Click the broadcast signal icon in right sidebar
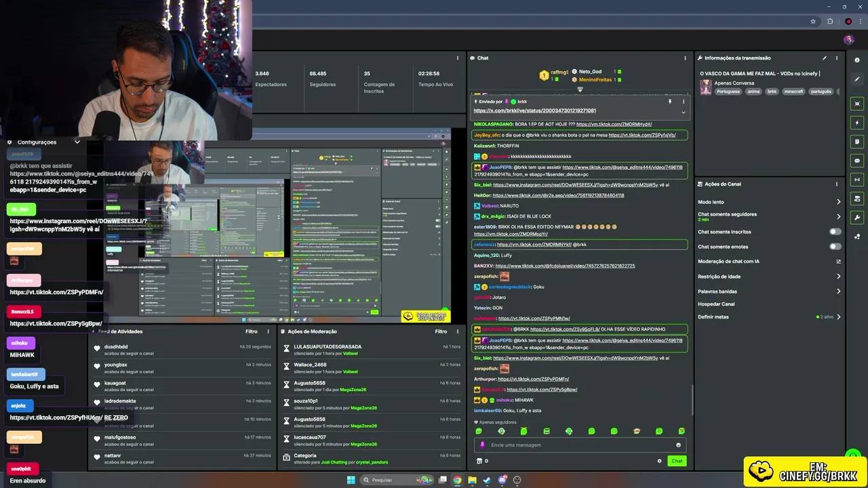The image size is (868, 488). (858, 180)
